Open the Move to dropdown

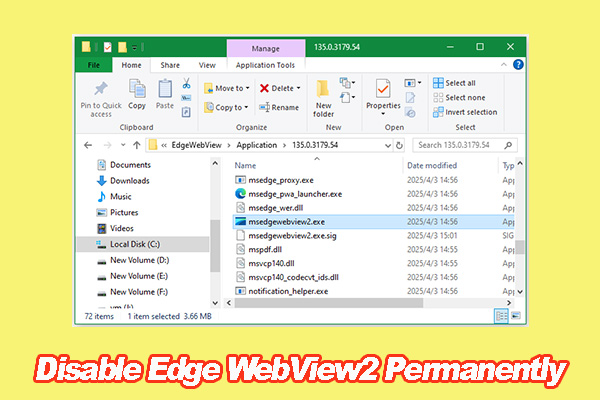229,88
